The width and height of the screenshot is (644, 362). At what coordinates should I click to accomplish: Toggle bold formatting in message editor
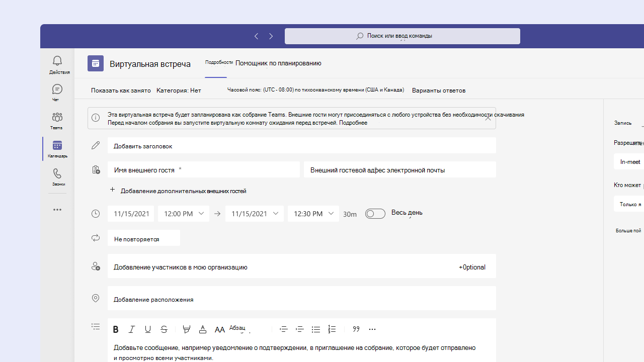tap(116, 329)
